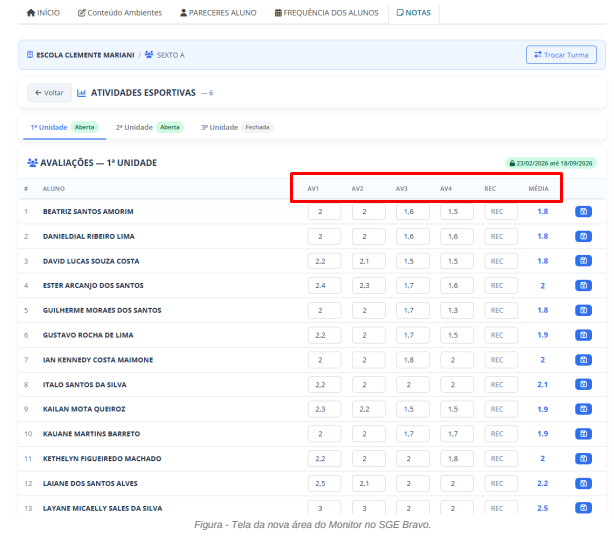
Task: Save row of Ester Arcanjo dos Santos
Action: [x=583, y=285]
